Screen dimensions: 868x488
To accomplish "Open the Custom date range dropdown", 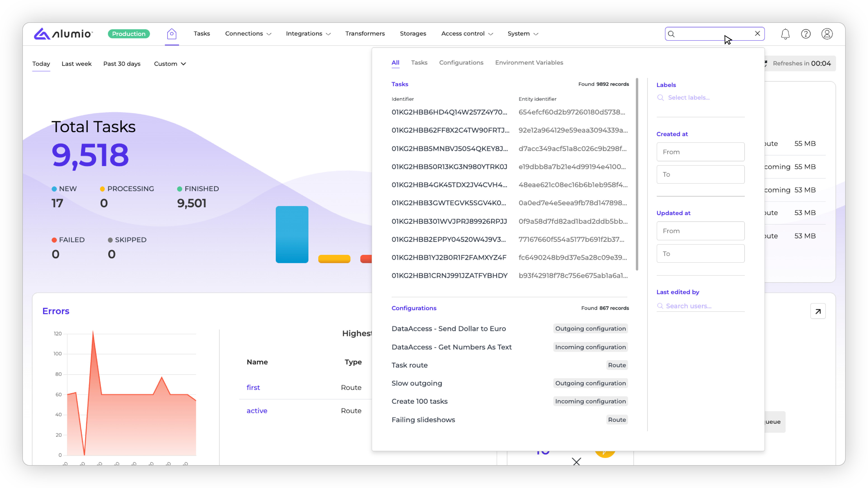I will (x=170, y=64).
